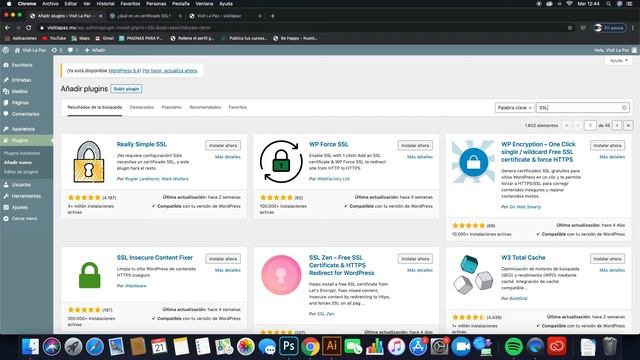
Task: Switch to Destacados tab
Action: 142,107
